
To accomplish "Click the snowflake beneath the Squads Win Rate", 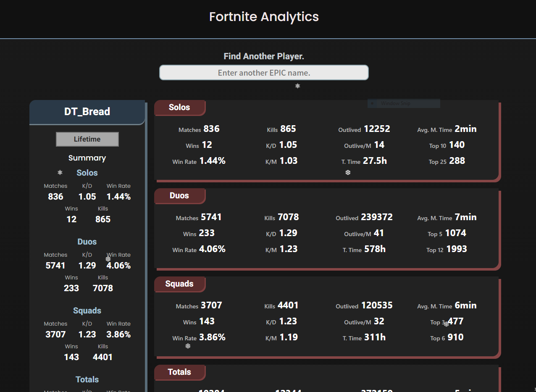I will 188,346.
